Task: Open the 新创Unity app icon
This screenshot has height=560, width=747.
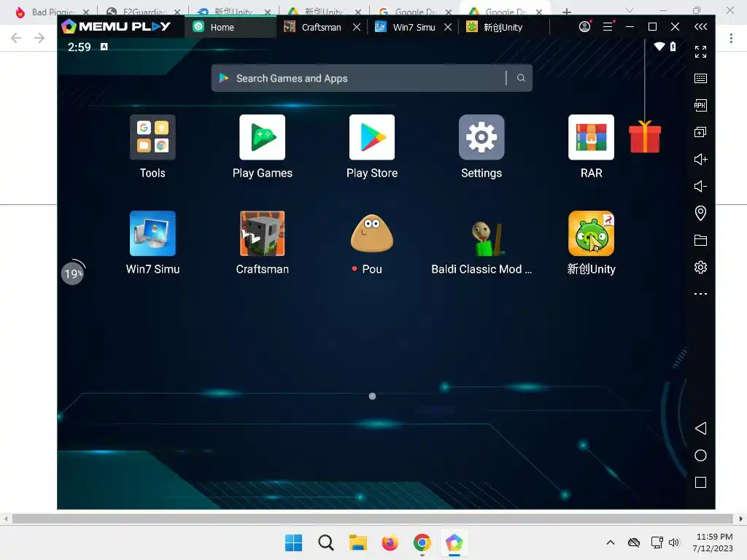Action: 591,233
